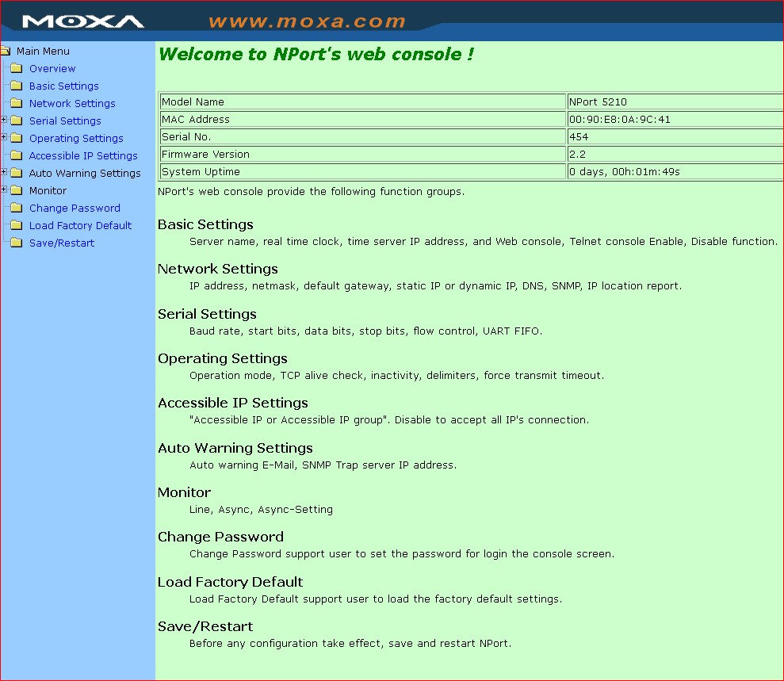Expand the Auto Warning Settings tree node
The image size is (784, 681).
click(x=4, y=172)
